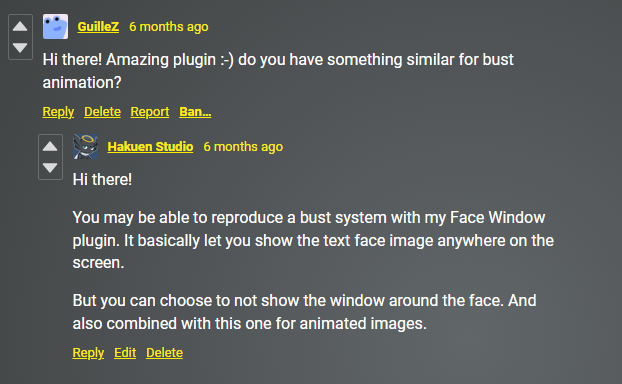
Task: Click the paragraph about animated images
Action: pos(304,312)
